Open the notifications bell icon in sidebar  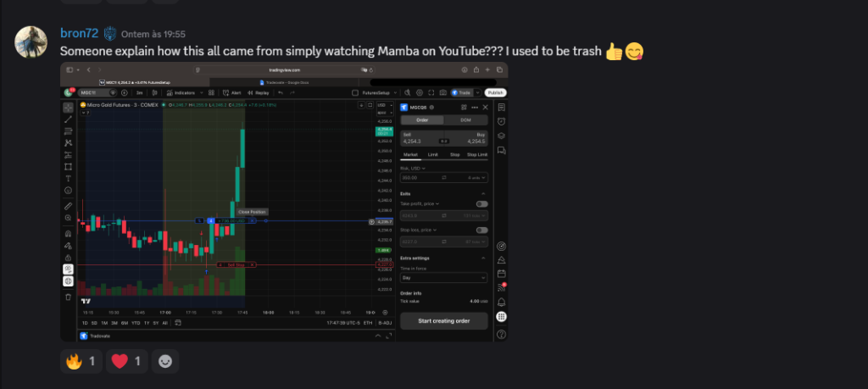(501, 302)
